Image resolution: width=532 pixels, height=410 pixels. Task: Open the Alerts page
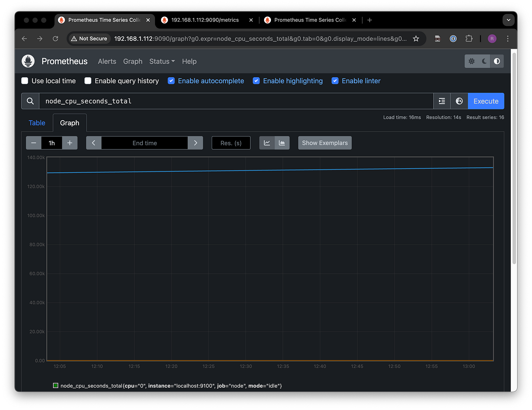(107, 61)
